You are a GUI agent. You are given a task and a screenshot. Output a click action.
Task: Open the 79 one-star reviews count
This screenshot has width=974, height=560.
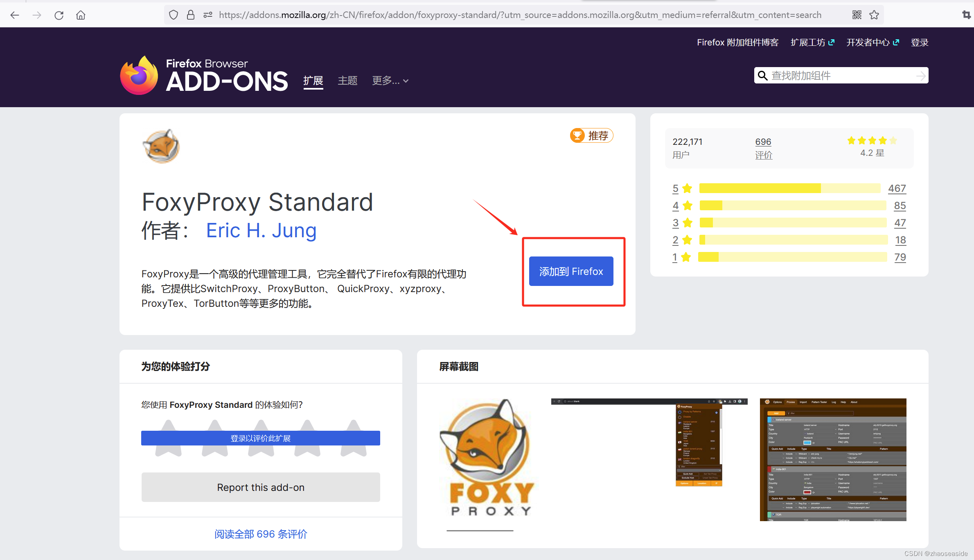pos(900,257)
